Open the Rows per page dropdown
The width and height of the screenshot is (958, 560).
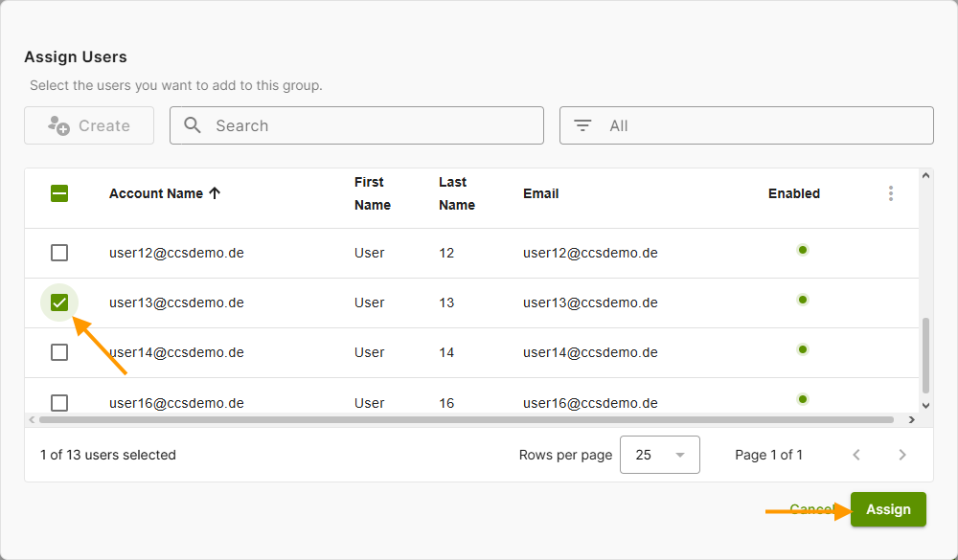coord(659,455)
